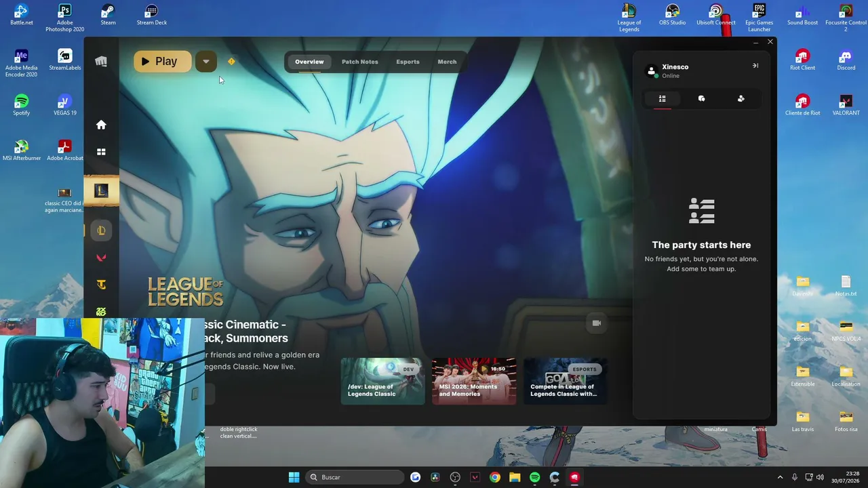Viewport: 868px width, 488px height.
Task: Select the Fotos risa desktop item
Action: point(846,421)
